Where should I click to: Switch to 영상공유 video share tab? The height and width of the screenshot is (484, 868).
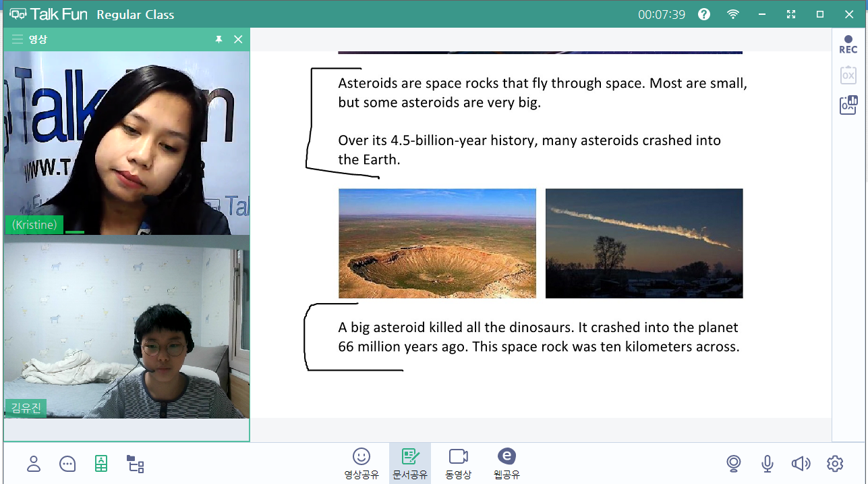tap(361, 464)
